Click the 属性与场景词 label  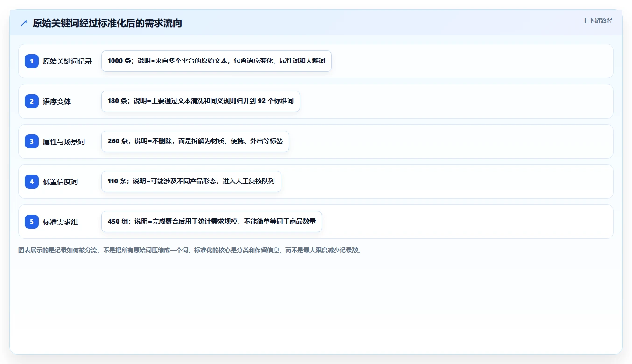click(64, 142)
